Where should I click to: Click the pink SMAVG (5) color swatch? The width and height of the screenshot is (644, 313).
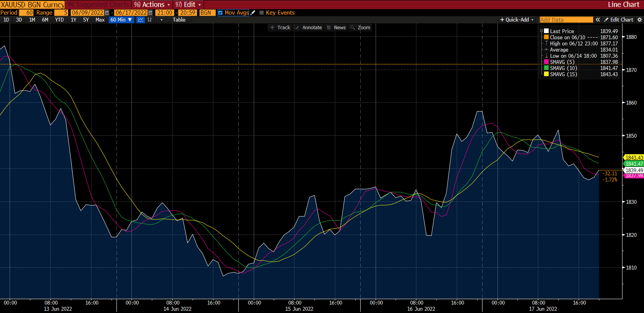point(546,62)
